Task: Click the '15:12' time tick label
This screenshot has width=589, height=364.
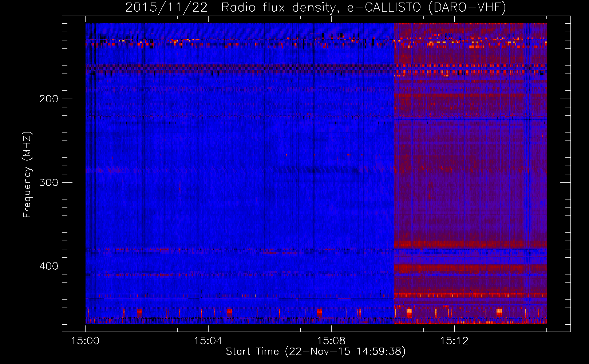Action: (x=454, y=341)
